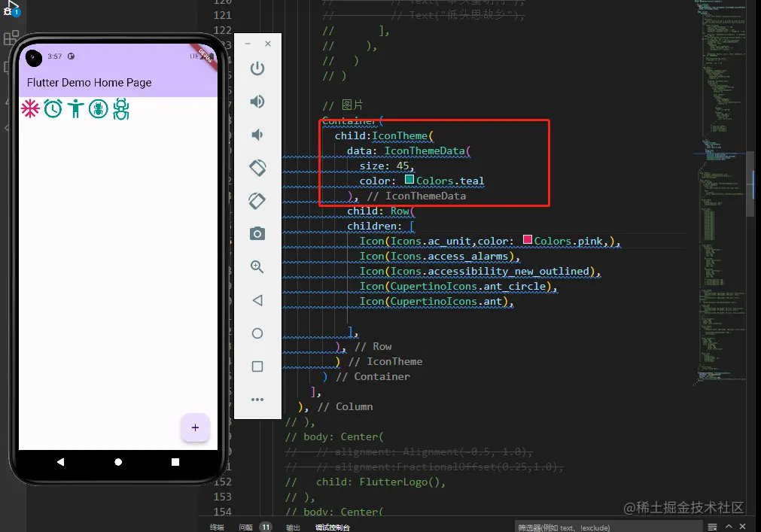
Task: Tap the teal alarm clock icon in app
Action: point(53,108)
